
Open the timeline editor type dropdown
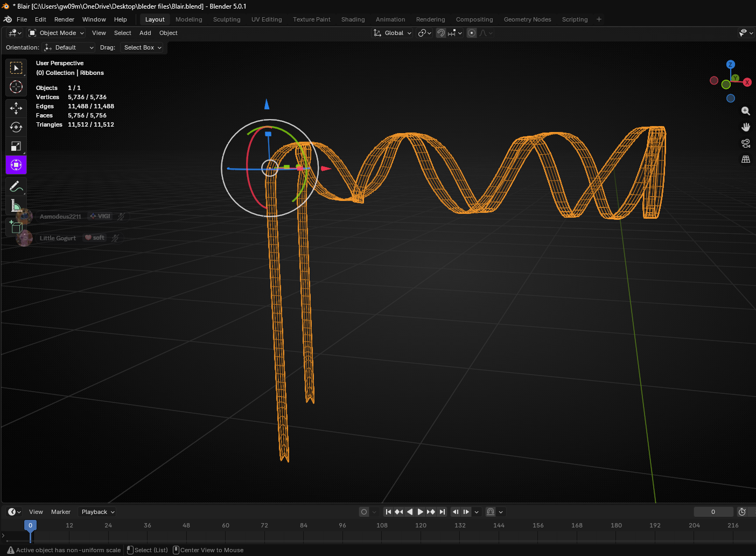click(x=15, y=512)
